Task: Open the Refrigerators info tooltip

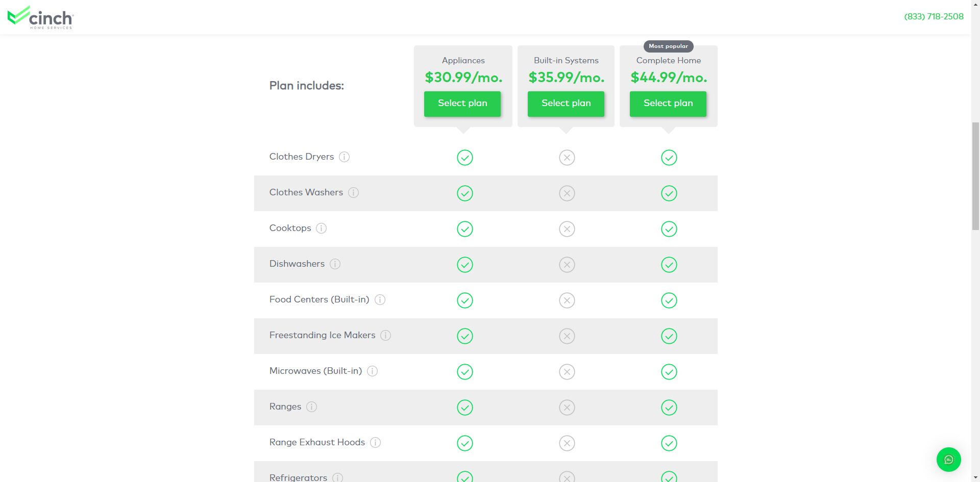Action: (336, 477)
